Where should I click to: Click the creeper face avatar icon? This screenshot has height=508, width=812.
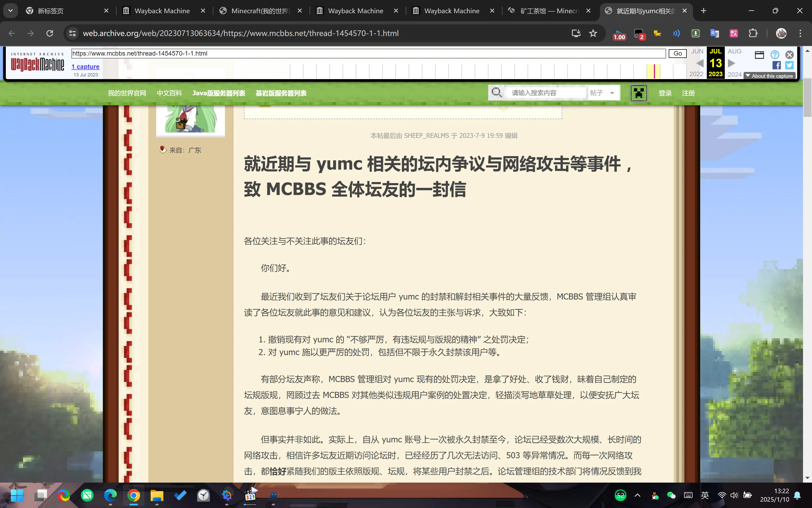pyautogui.click(x=639, y=93)
